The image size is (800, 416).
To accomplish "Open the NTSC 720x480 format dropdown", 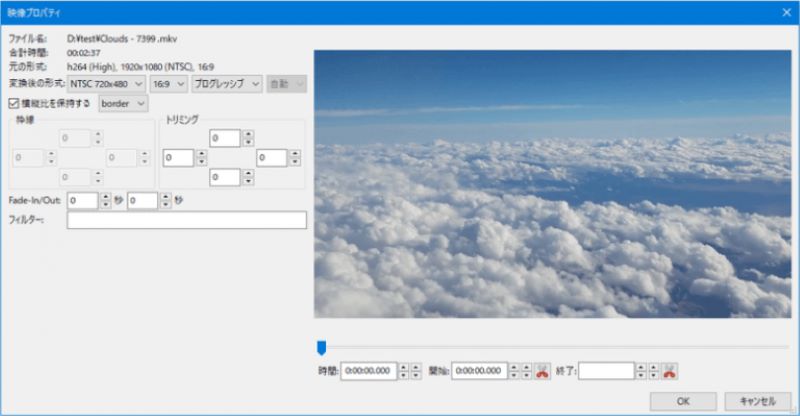I will [107, 84].
